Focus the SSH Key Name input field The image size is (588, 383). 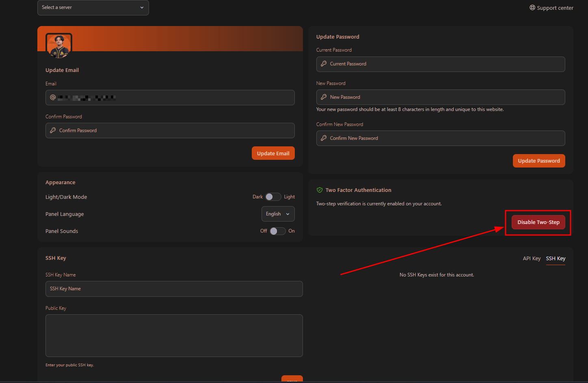point(174,289)
